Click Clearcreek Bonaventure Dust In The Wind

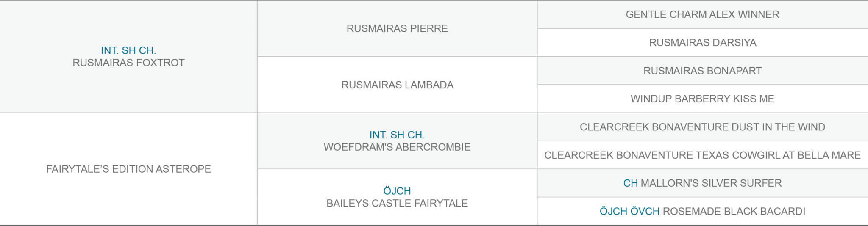pyautogui.click(x=702, y=127)
